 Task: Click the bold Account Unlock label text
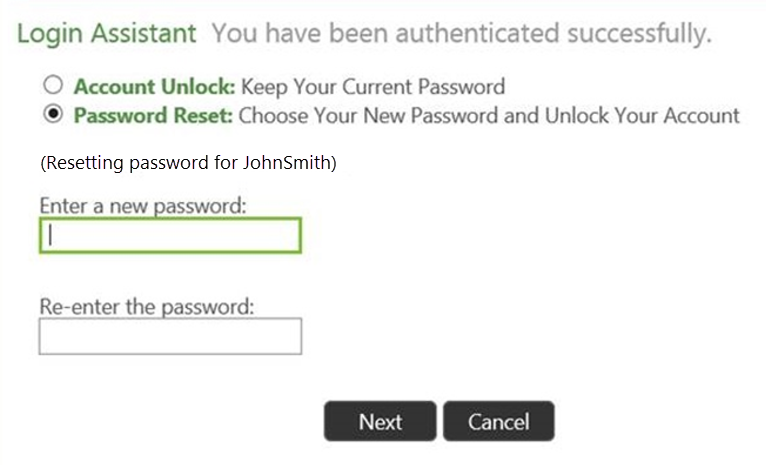pyautogui.click(x=154, y=87)
